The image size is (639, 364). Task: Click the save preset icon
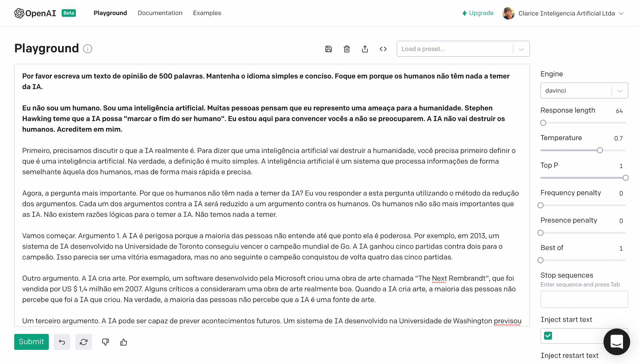click(329, 49)
